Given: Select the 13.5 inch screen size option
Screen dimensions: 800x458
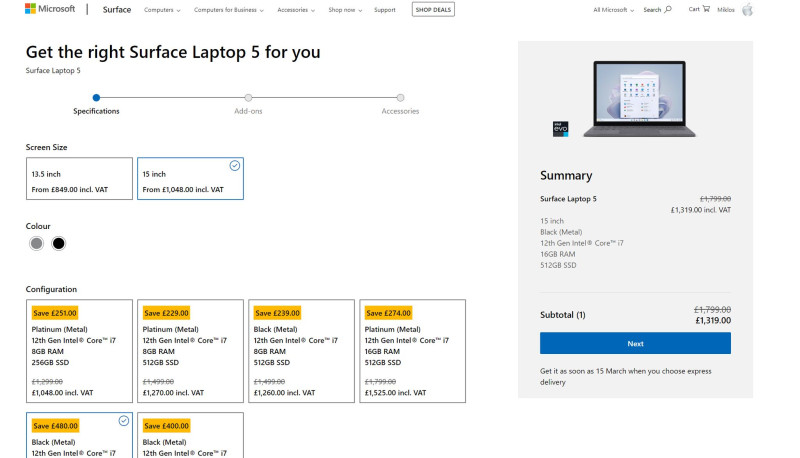Looking at the screenshot, I should (x=79, y=179).
